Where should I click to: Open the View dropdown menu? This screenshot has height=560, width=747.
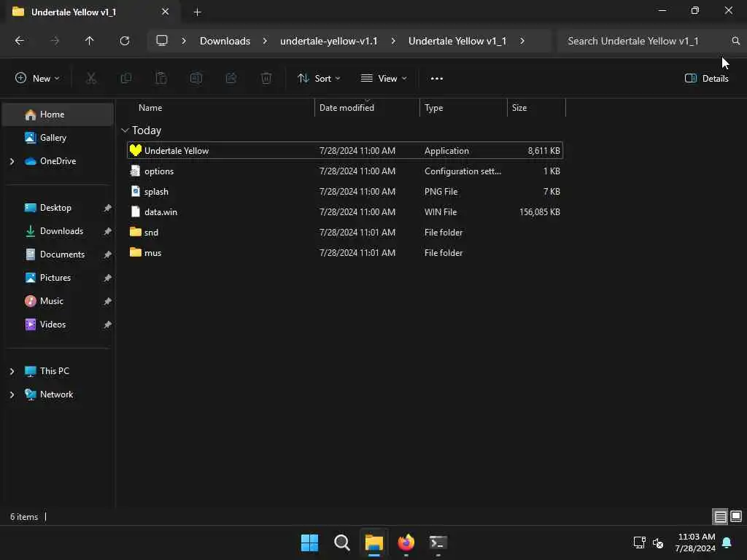coord(384,79)
